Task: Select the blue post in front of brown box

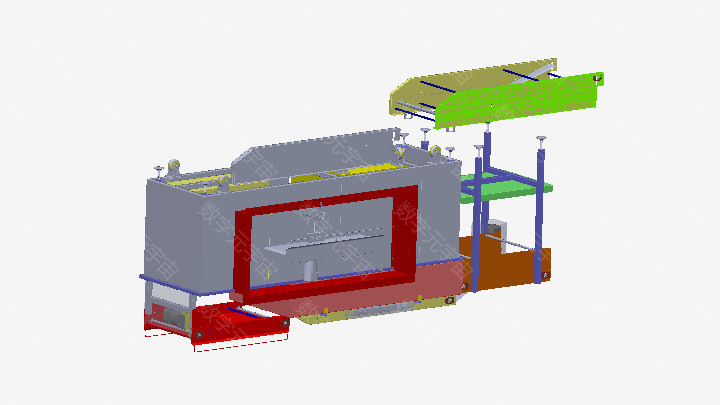Action: point(478,250)
